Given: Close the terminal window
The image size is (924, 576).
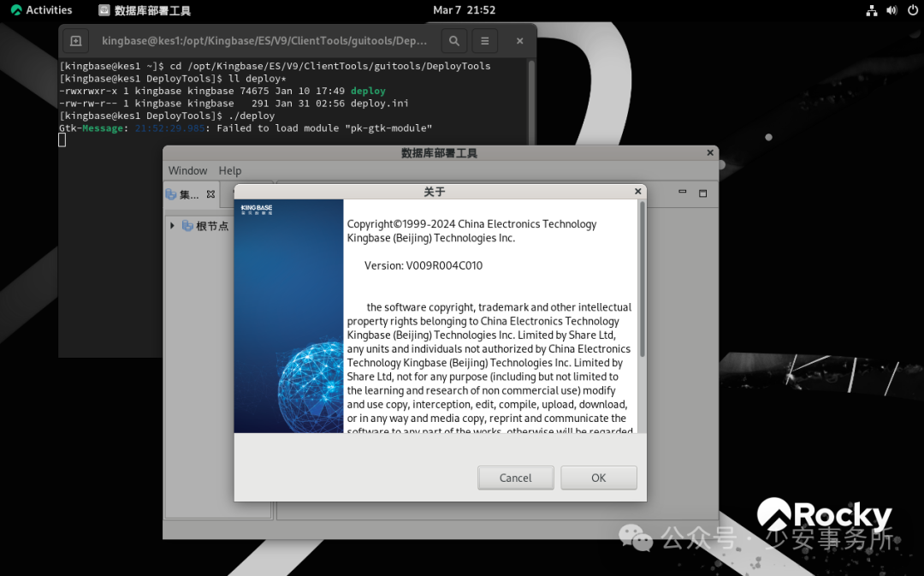Looking at the screenshot, I should click(x=520, y=41).
